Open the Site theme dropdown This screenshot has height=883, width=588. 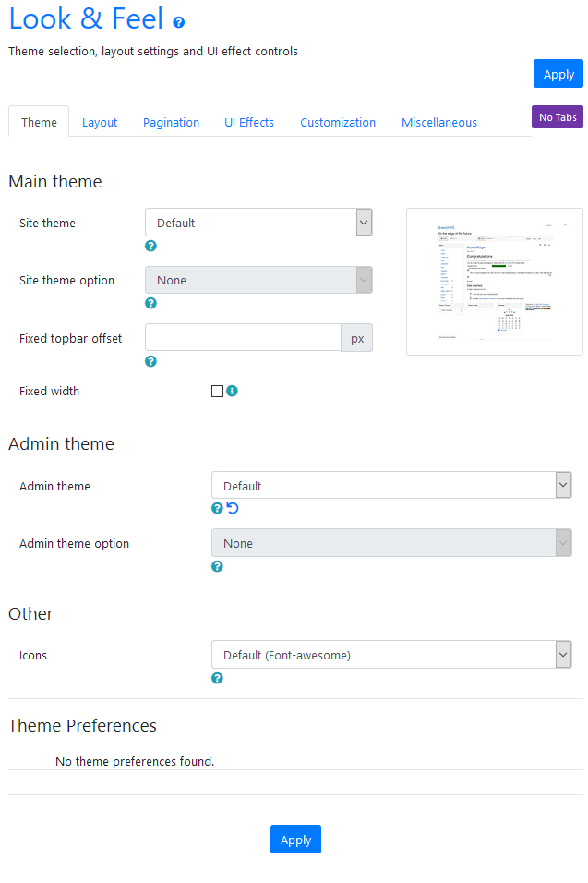click(x=258, y=223)
